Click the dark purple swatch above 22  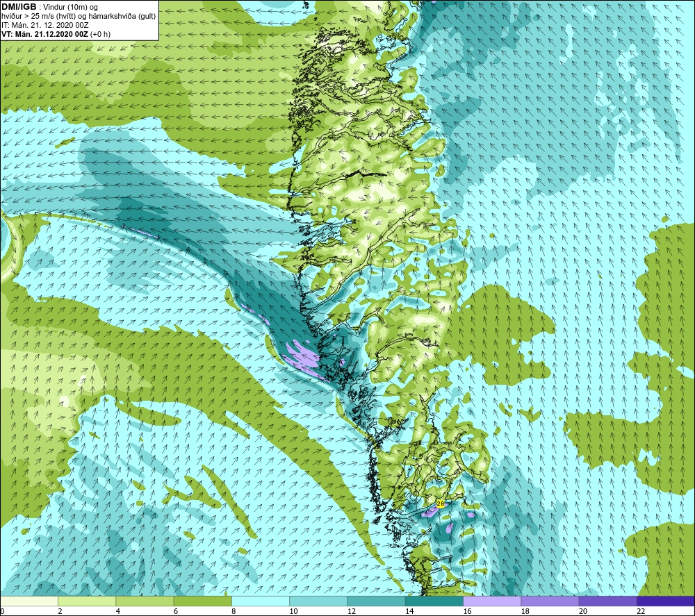pos(665,601)
